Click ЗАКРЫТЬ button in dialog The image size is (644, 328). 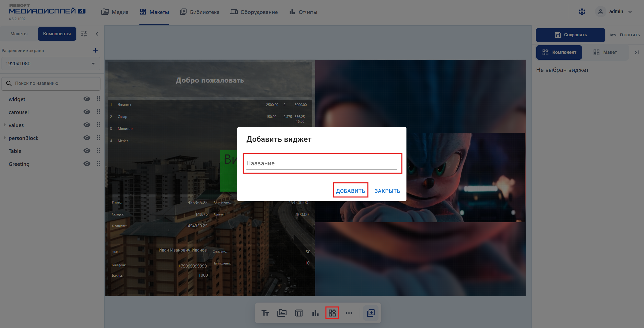tap(387, 191)
